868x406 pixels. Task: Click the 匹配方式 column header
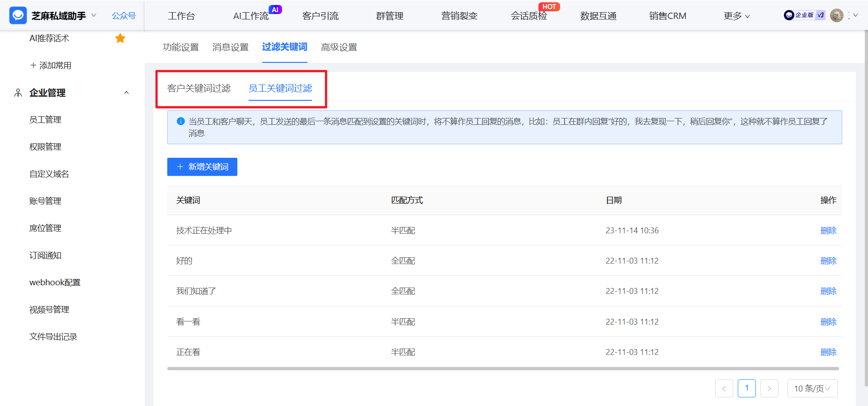coord(407,200)
